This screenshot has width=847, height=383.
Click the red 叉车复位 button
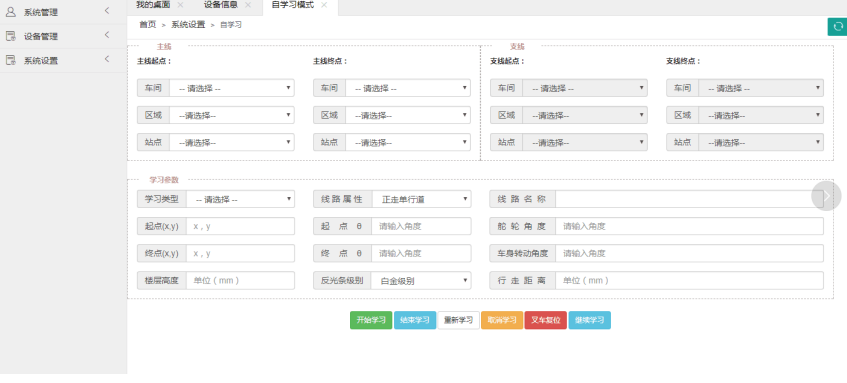tap(546, 320)
